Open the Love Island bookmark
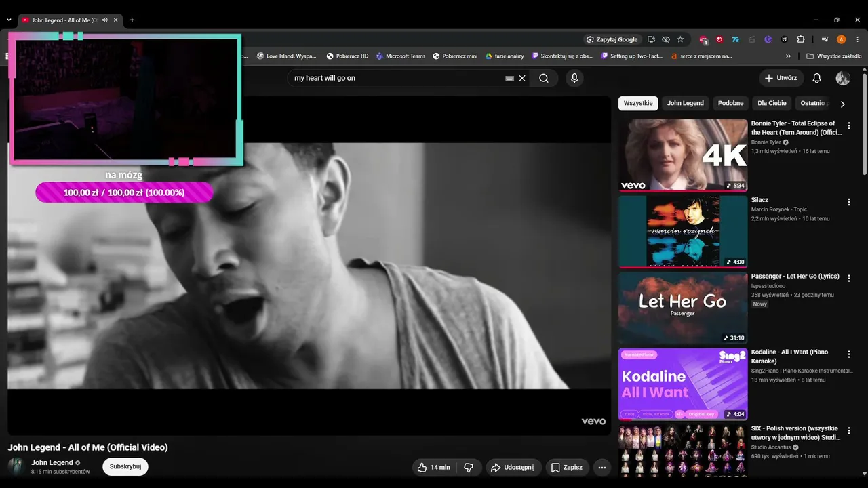868x488 pixels. (287, 56)
